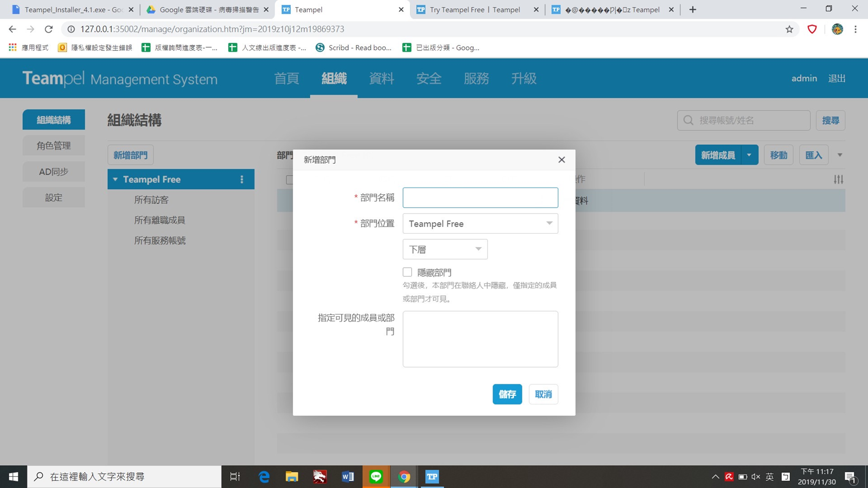Bookmark this page with the star icon
The height and width of the screenshot is (488, 868).
click(x=789, y=29)
